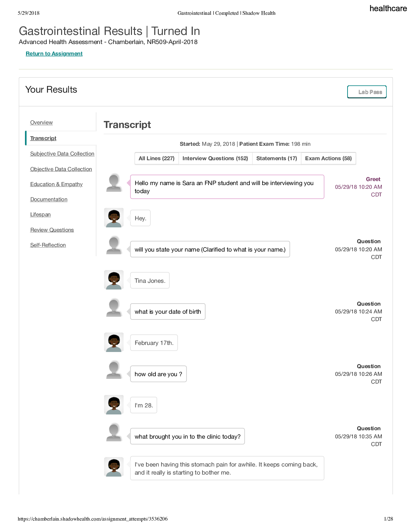The image size is (411, 532).
Task: Click Tina Jones avatar beside "Hey." reply
Action: [114, 218]
